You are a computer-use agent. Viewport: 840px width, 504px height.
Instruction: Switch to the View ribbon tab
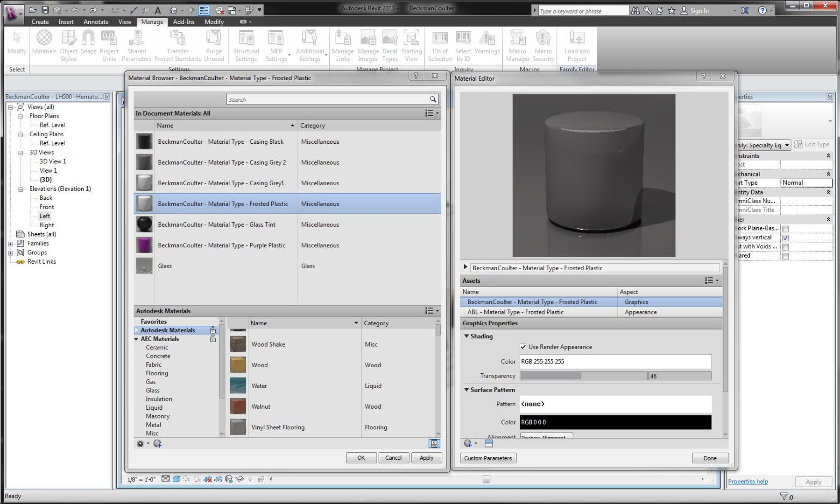[125, 21]
